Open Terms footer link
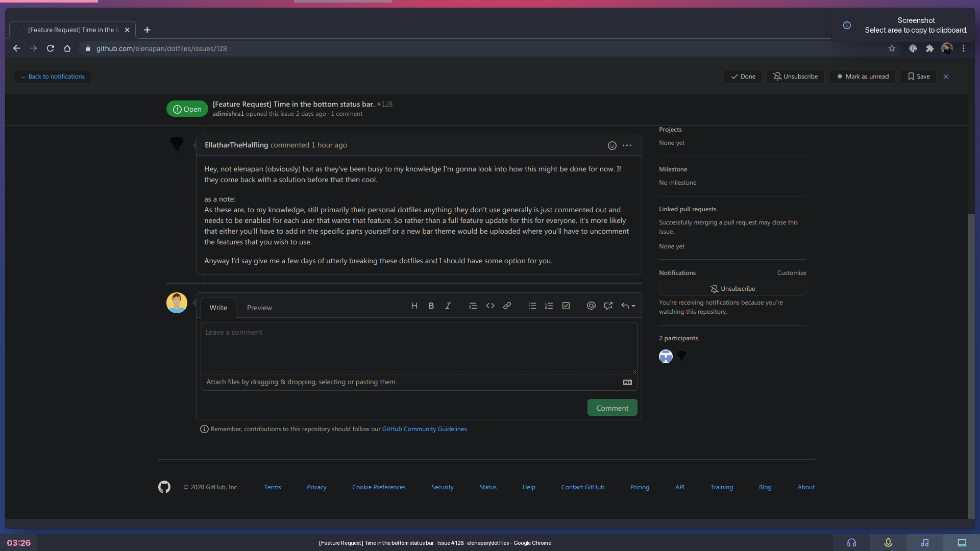Viewport: 980px width, 551px height. point(273,487)
